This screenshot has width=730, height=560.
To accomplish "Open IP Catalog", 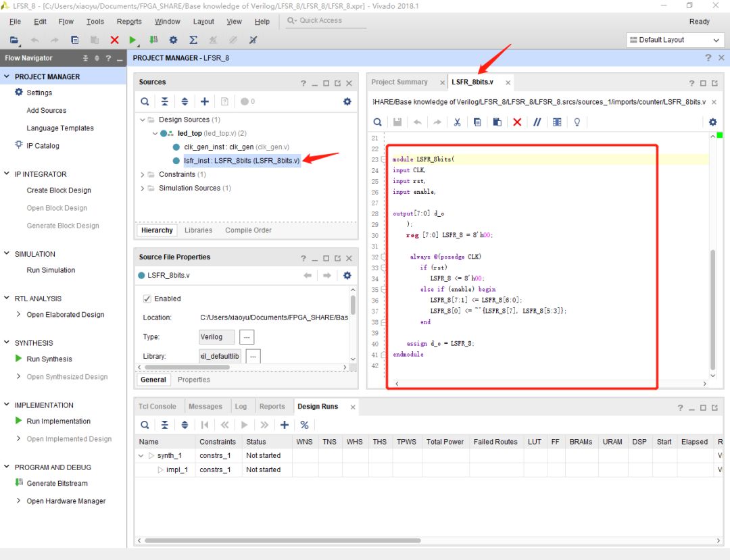I will coord(43,146).
